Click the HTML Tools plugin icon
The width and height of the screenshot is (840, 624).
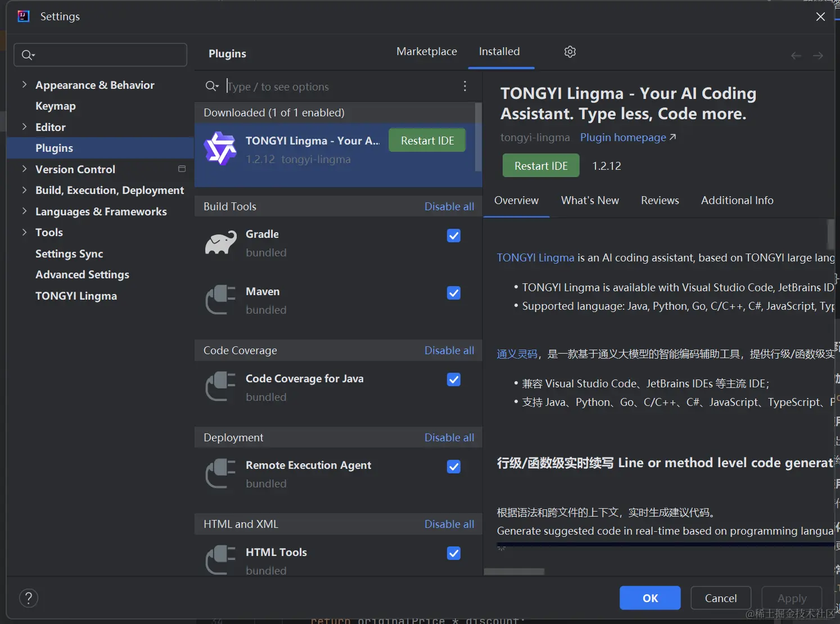click(220, 560)
